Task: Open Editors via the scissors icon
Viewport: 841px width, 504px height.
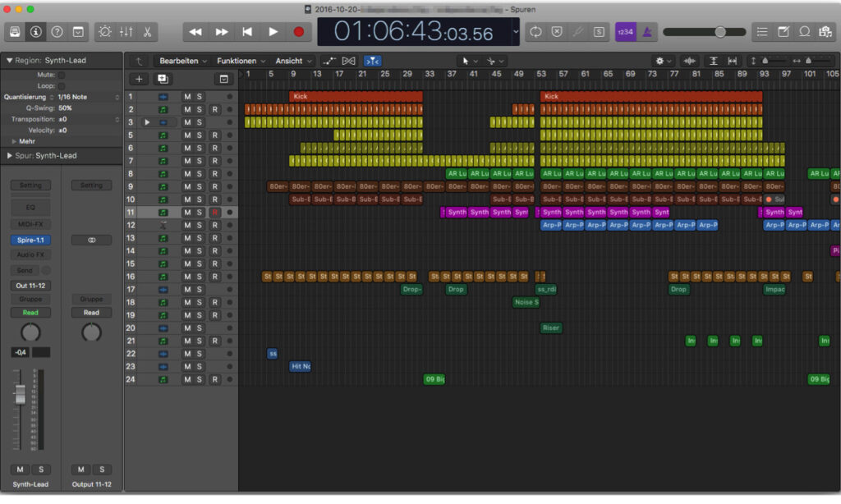Action: click(x=147, y=32)
